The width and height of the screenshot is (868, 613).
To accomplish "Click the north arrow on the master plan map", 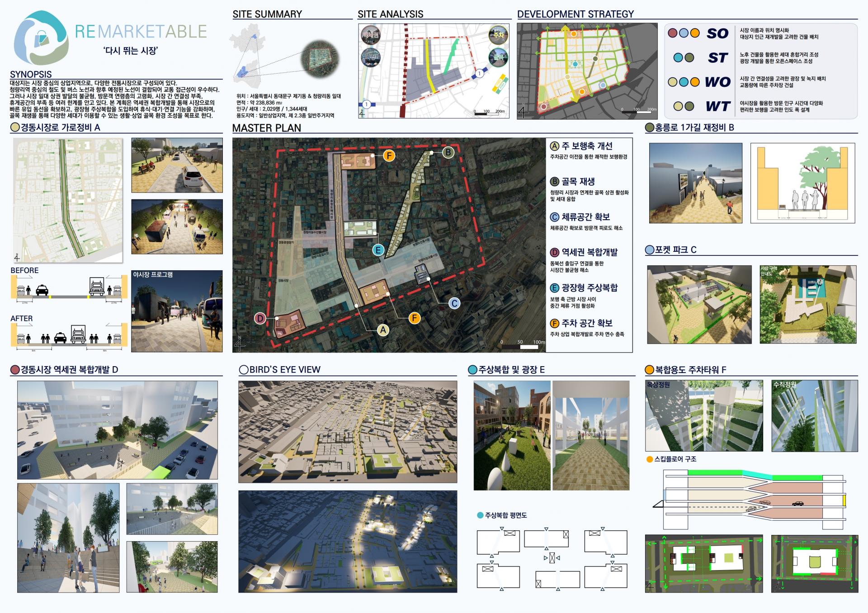I will click(240, 344).
